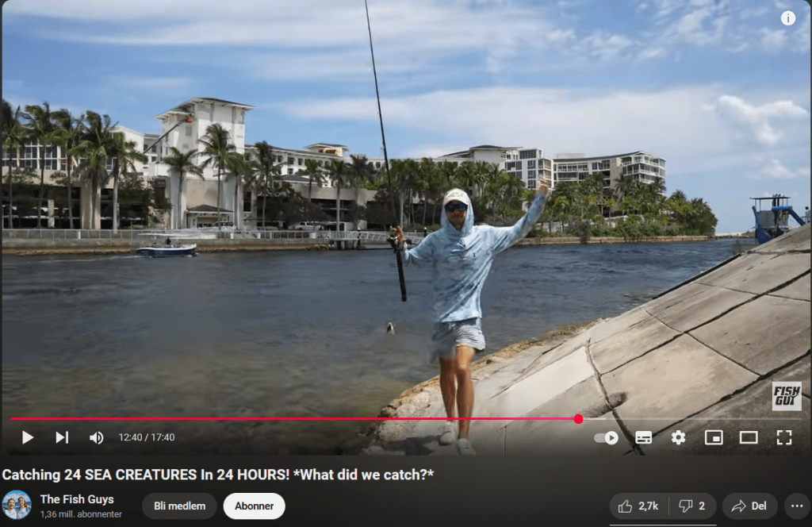Dislike the video with thumbs down
The width and height of the screenshot is (812, 527).
pyautogui.click(x=692, y=506)
